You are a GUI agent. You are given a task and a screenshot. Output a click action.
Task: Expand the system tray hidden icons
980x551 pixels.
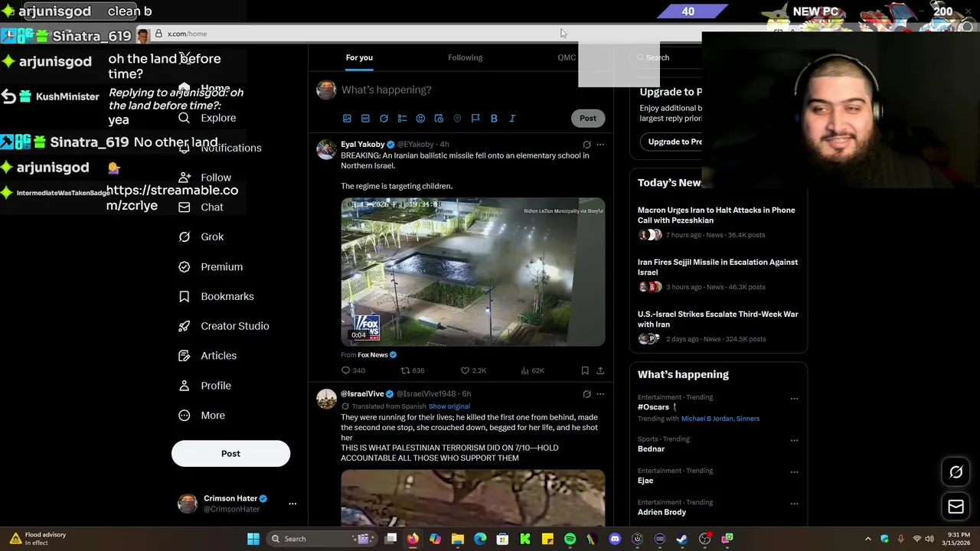pos(867,539)
